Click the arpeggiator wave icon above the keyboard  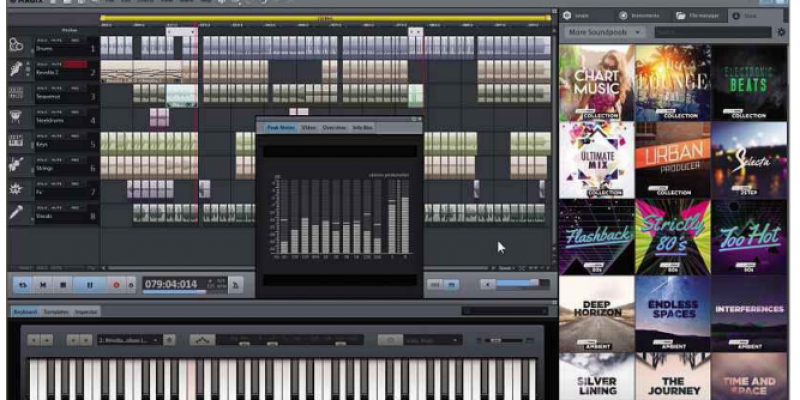tap(202, 340)
